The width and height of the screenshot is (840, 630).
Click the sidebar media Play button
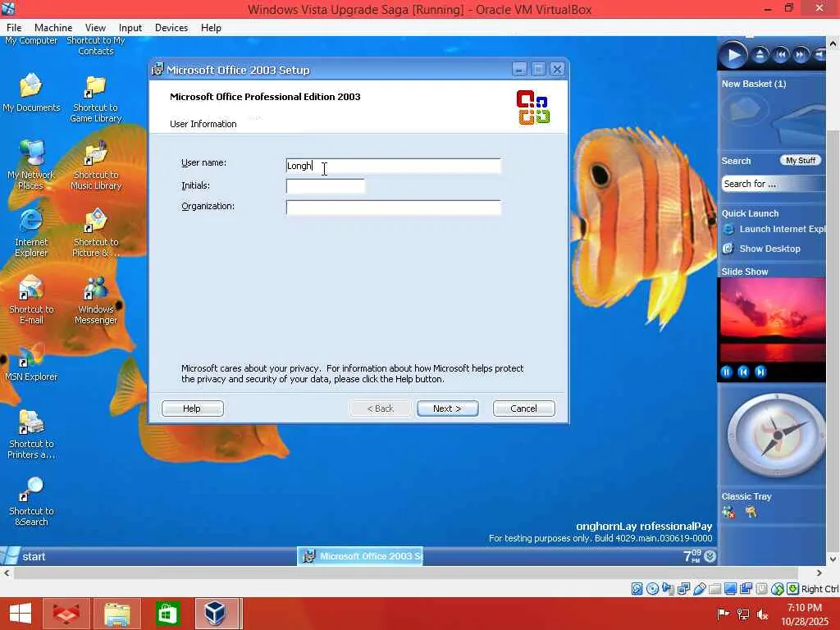(x=733, y=55)
